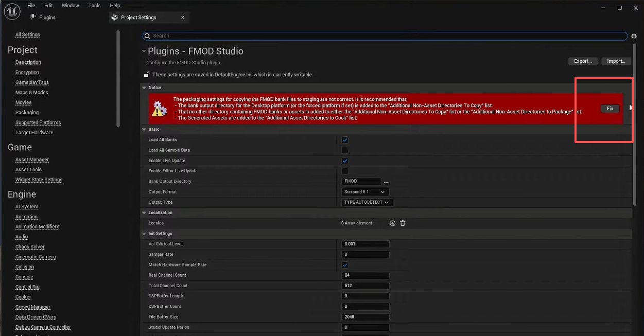Disable Load All Banks

(344, 139)
